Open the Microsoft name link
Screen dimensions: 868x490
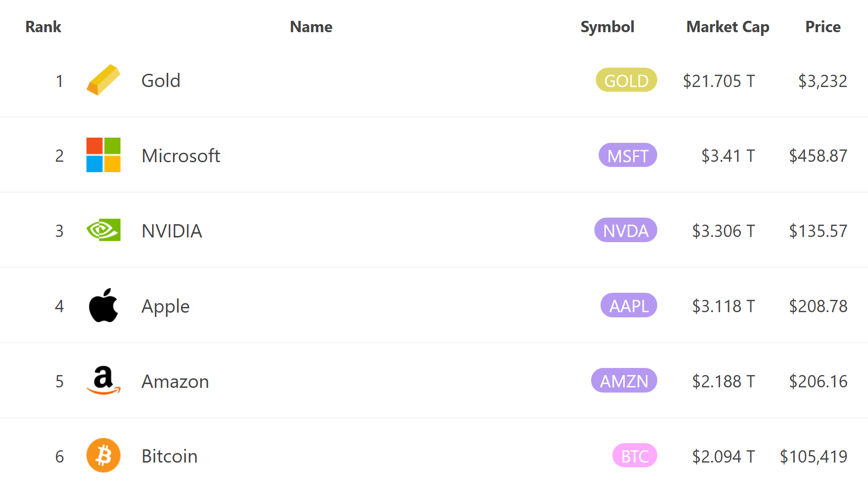181,156
